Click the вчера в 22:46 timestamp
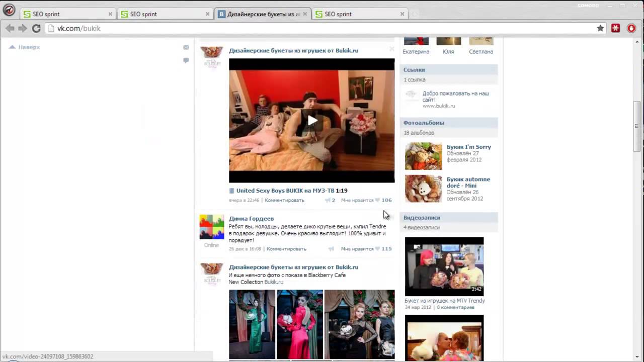 click(244, 200)
